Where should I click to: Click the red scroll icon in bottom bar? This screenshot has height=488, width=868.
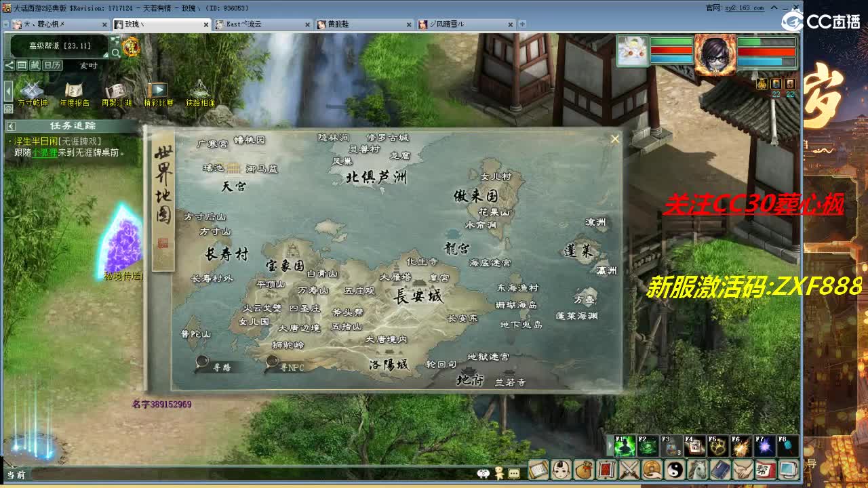pos(607,469)
